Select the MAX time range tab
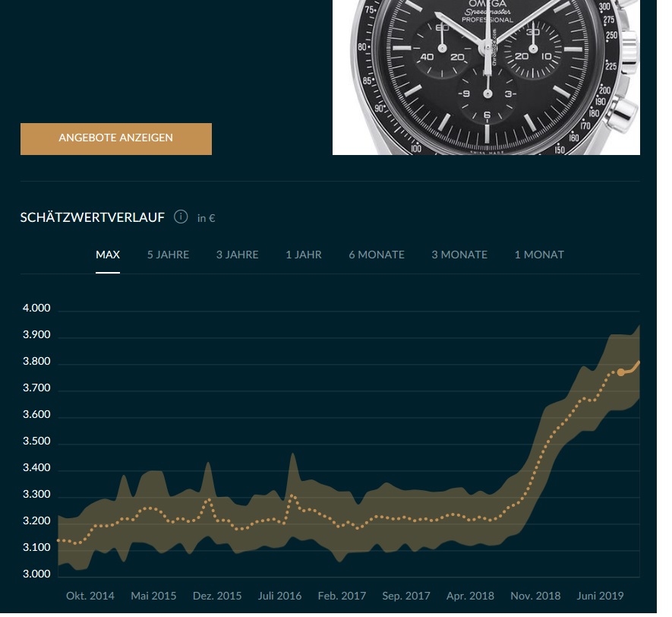Viewport: 672px width, 617px height. [x=108, y=255]
